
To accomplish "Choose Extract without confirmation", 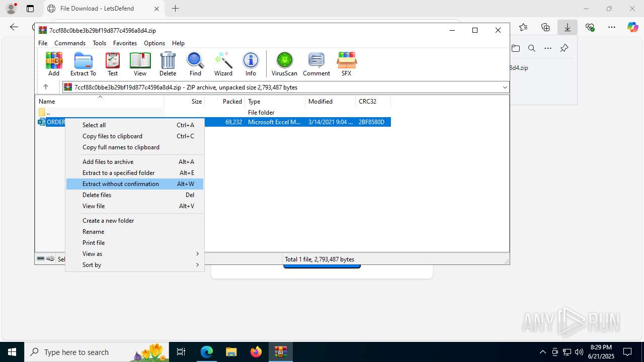I will point(135,184).
